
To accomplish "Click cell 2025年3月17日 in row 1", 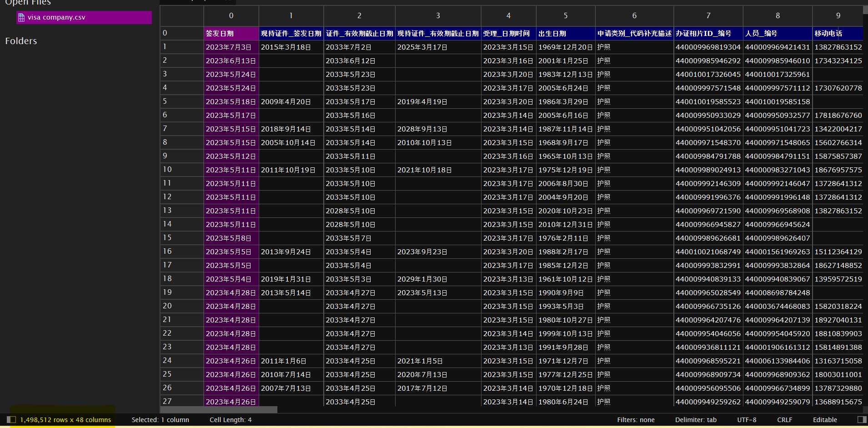I will coord(438,47).
